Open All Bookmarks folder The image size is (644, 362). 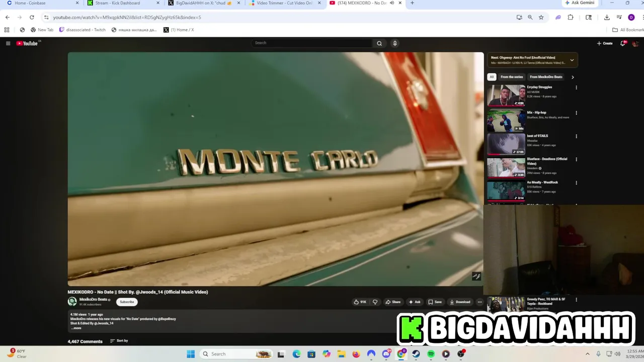[628, 30]
